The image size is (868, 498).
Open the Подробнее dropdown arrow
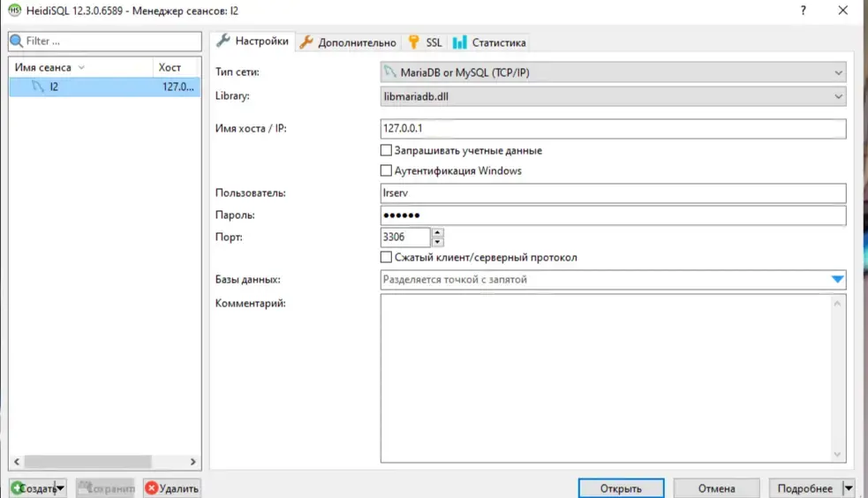pyautogui.click(x=848, y=488)
